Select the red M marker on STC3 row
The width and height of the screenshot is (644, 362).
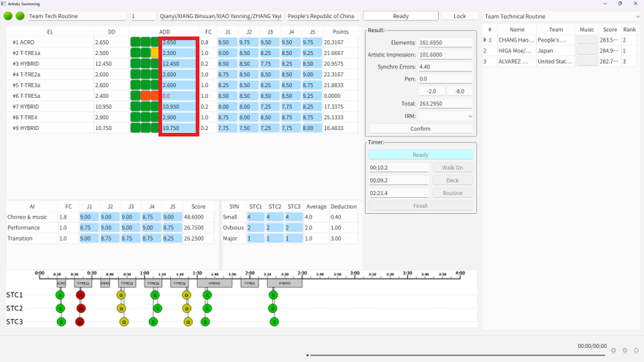[x=80, y=322]
